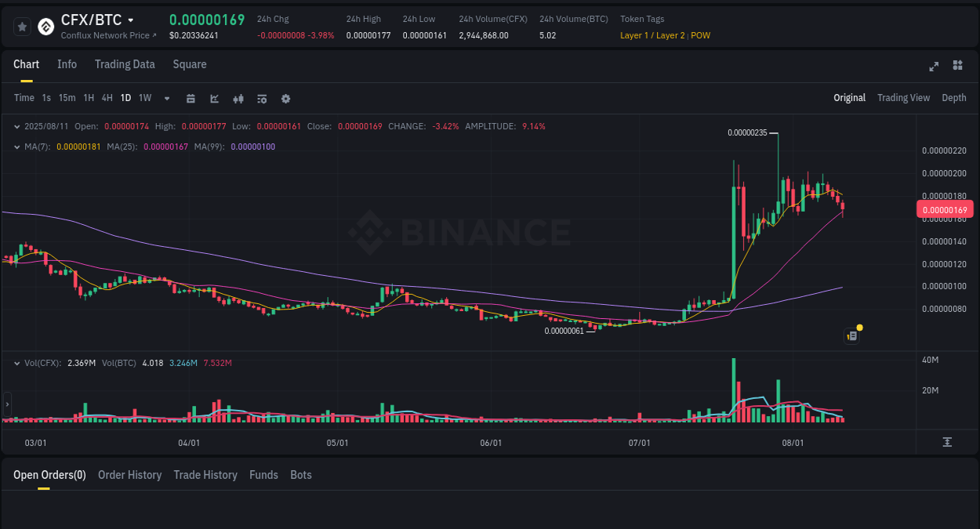This screenshot has height=529, width=980.
Task: Open the technical indicators icon
Action: 215,99
